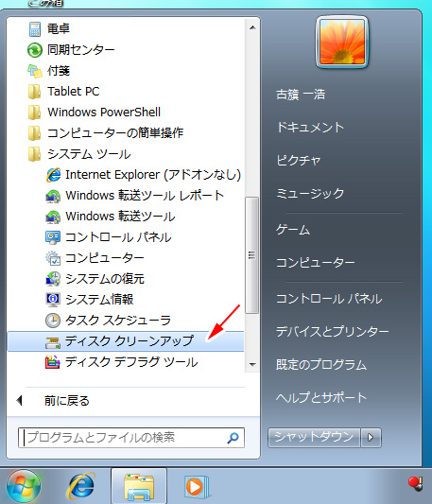
Task: Open shutdown options arrow next to シャットダウン
Action: [x=371, y=438]
